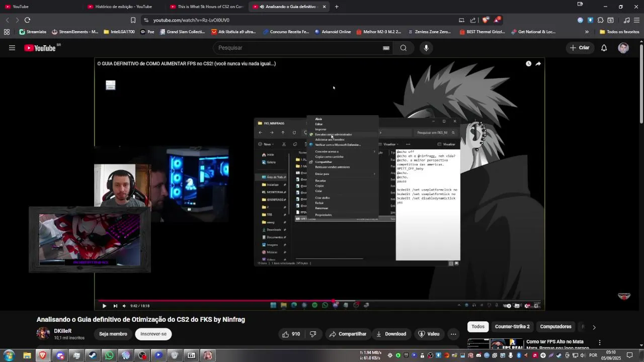This screenshot has height=362, width=644.
Task: Close the active Analisando o Guia tab
Action: [x=324, y=7]
